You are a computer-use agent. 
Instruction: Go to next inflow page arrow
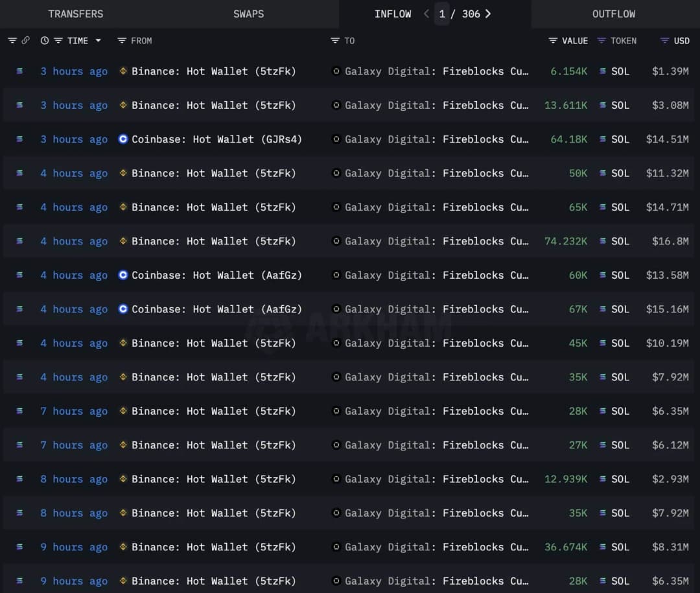click(x=488, y=14)
